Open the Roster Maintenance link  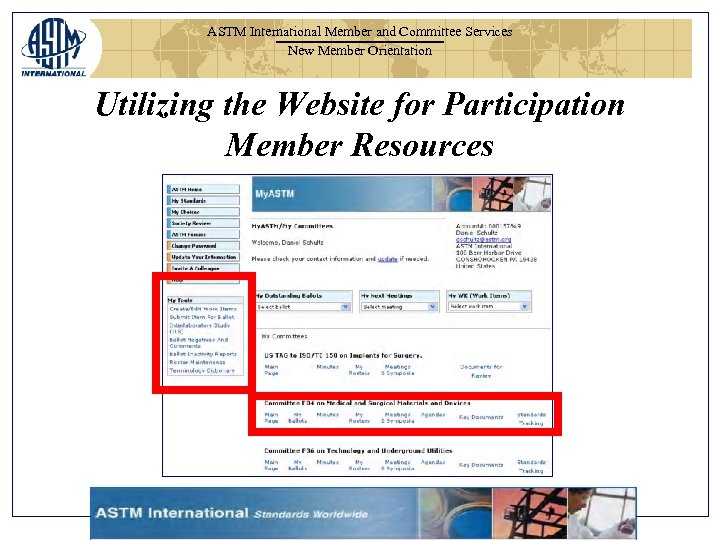[x=197, y=362]
